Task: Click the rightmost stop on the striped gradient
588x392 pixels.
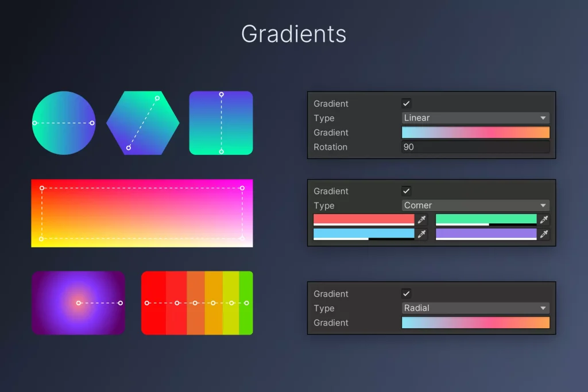Action: (246, 302)
